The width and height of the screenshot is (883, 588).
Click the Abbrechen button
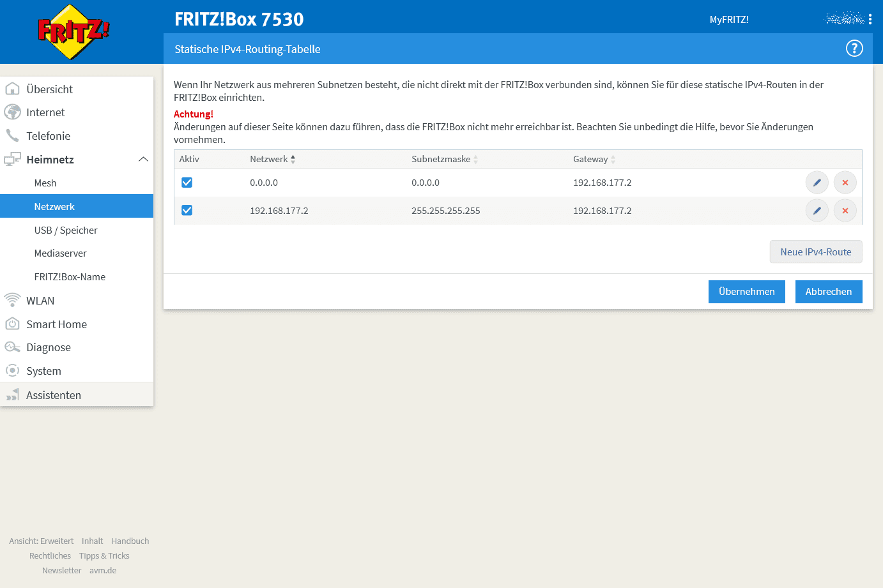828,291
